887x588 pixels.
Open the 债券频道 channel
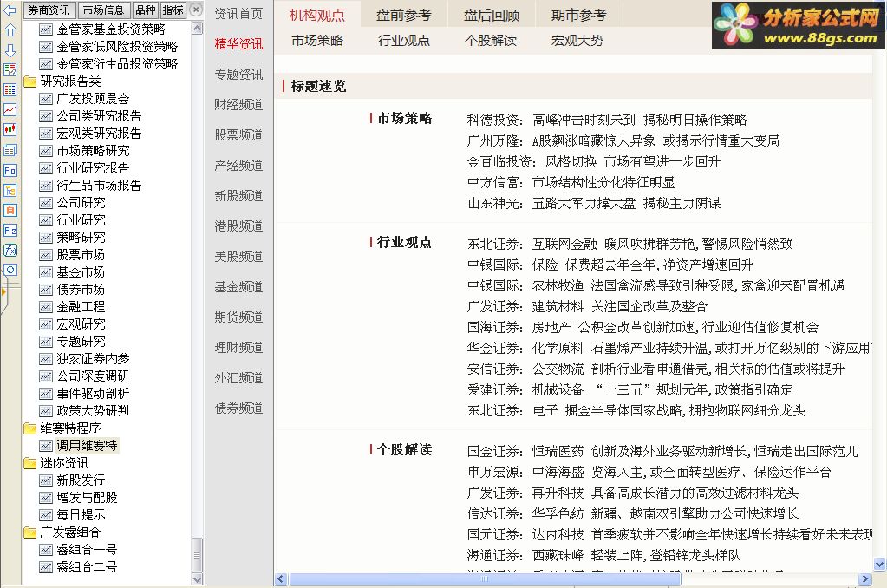(238, 408)
